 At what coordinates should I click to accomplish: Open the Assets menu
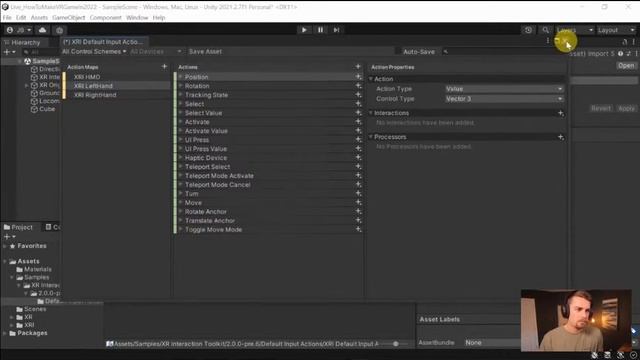click(39, 18)
